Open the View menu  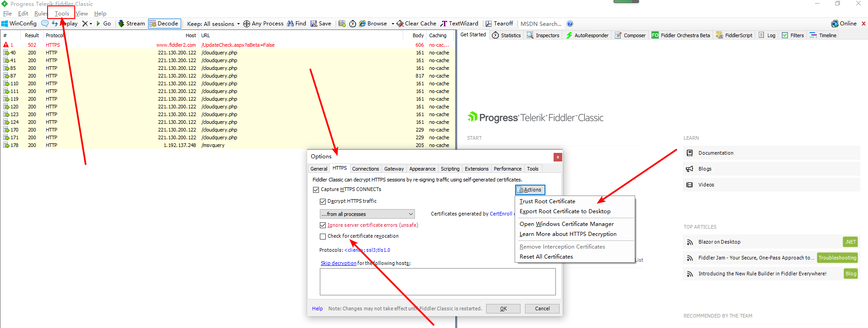click(x=82, y=14)
